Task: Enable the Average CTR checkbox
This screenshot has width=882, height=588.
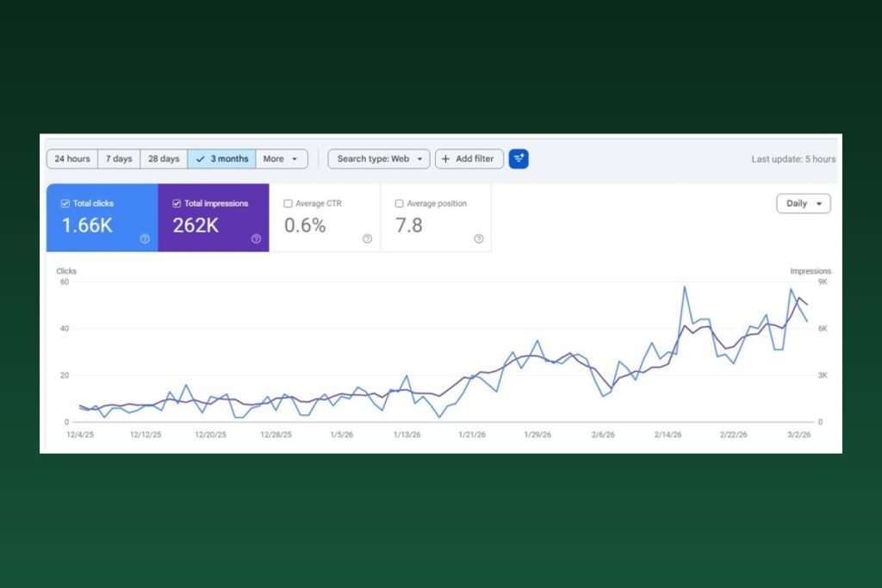Action: point(288,203)
